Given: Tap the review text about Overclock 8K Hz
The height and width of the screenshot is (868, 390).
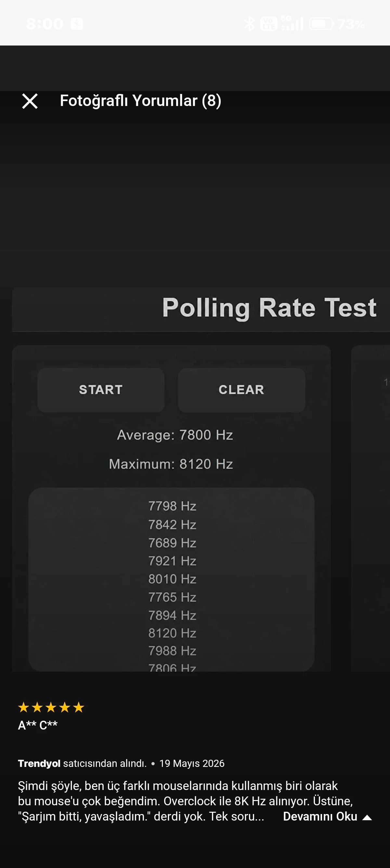Looking at the screenshot, I should pyautogui.click(x=185, y=801).
